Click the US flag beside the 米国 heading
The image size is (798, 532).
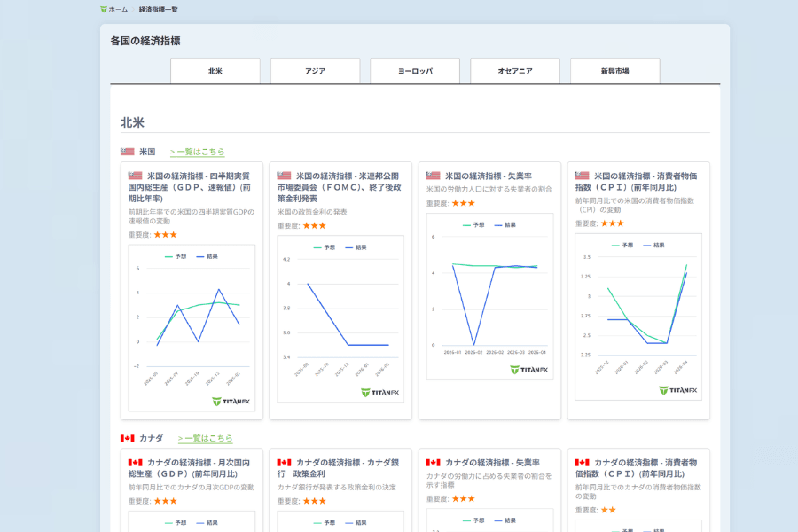pyautogui.click(x=128, y=152)
